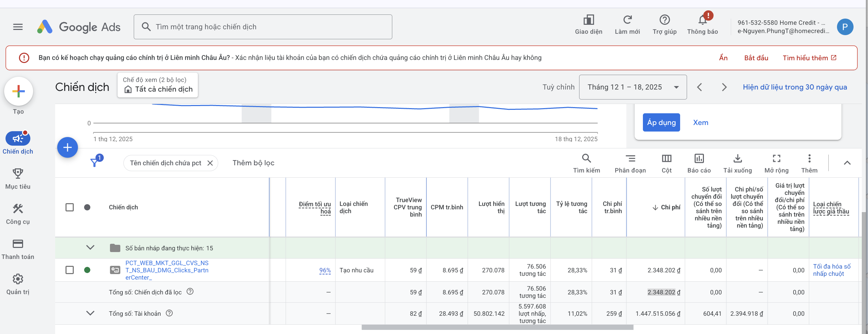Click the Áp dụng button

click(x=661, y=123)
